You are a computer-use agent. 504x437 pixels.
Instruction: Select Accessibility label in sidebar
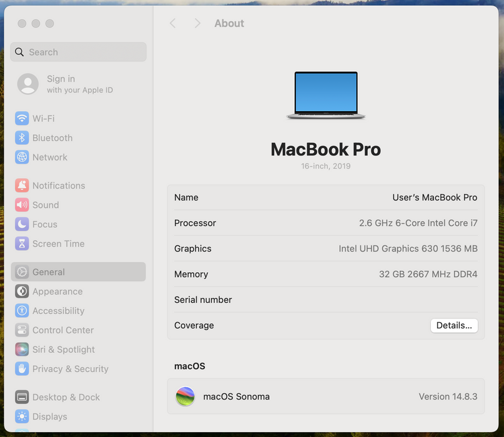59,311
